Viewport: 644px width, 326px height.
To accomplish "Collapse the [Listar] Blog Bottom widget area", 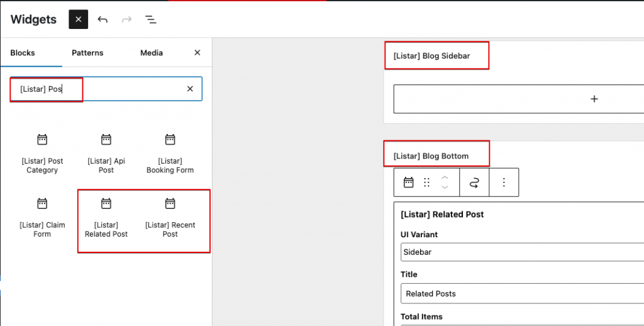I will (x=431, y=156).
